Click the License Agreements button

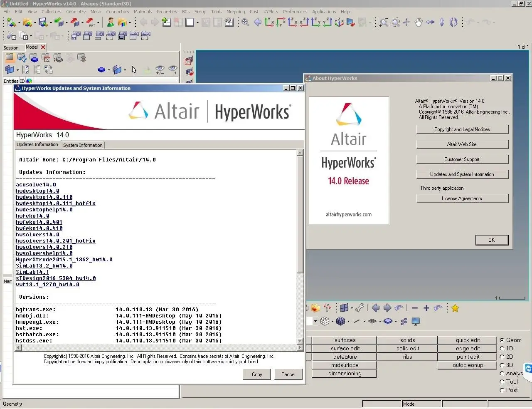tap(462, 198)
